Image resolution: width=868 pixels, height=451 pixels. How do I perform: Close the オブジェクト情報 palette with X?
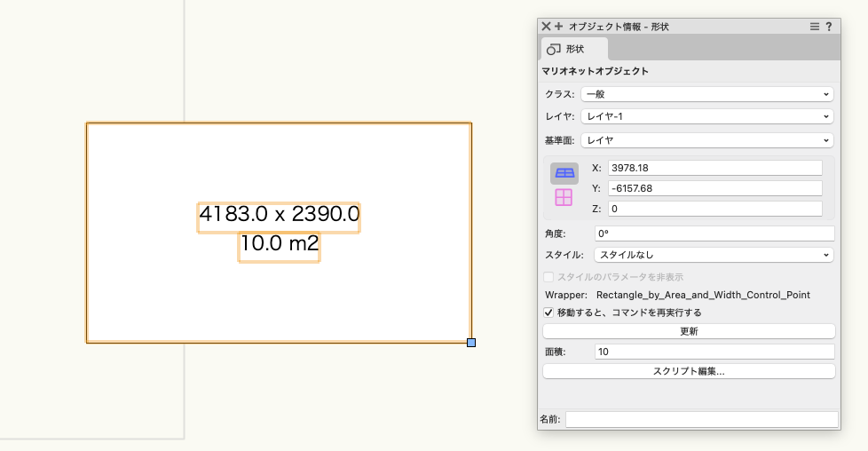point(547,27)
